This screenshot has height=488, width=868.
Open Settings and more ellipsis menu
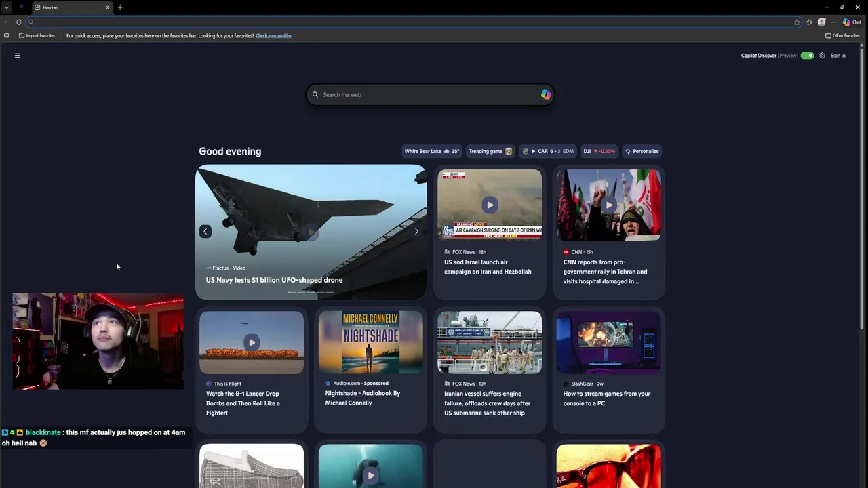point(833,22)
